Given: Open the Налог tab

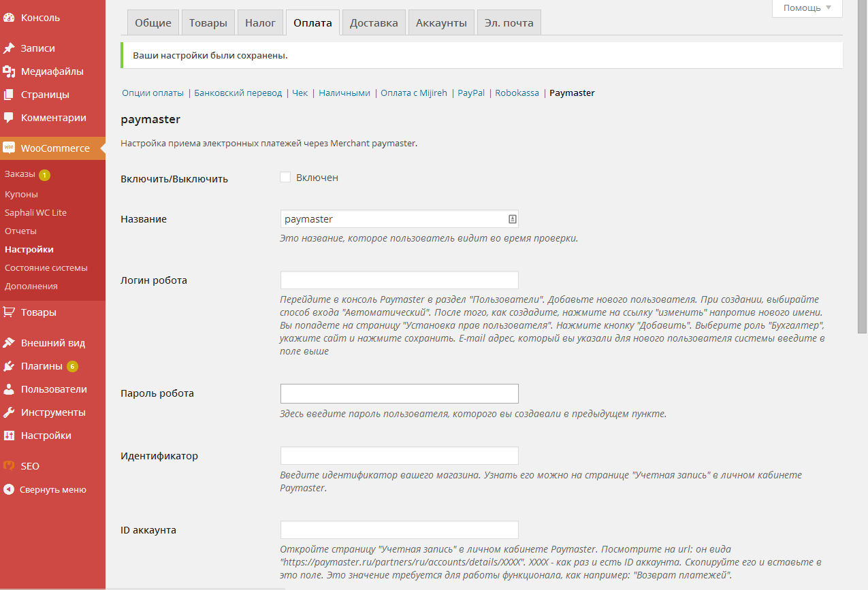Looking at the screenshot, I should click(260, 22).
